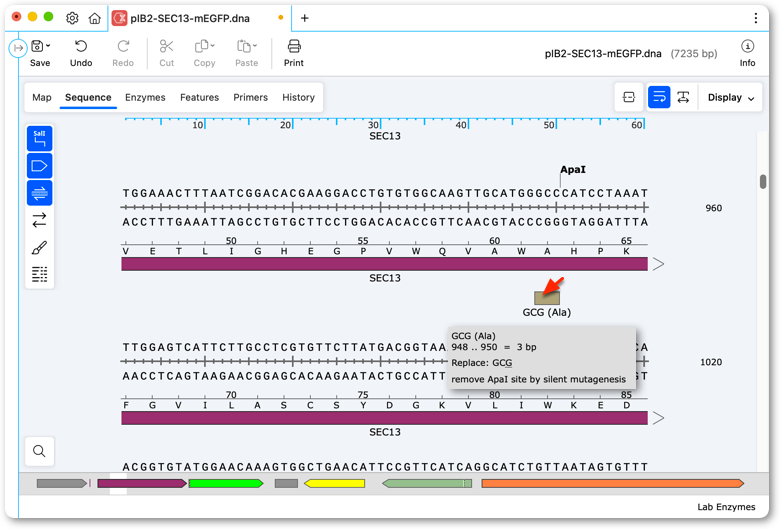This screenshot has width=780, height=529.
Task: Click the green mEGFP arrow in minimap
Action: click(x=226, y=483)
